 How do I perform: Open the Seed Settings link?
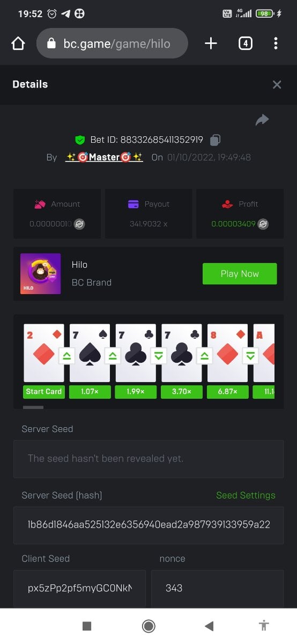pos(246,495)
